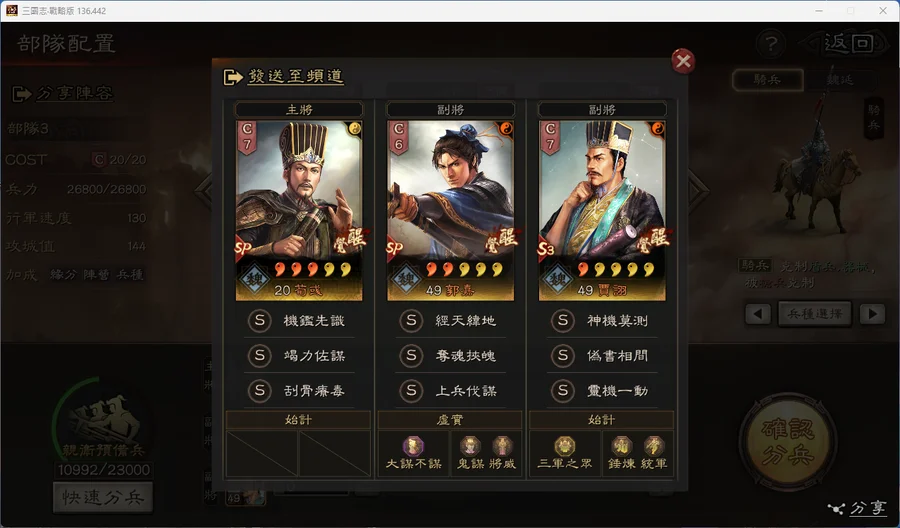Switch to the 騎兵 tab

(767, 80)
